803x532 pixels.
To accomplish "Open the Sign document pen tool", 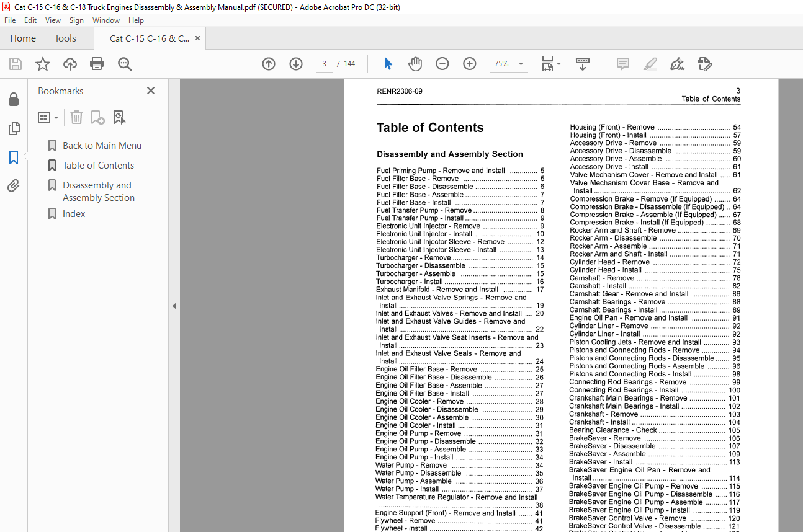I will click(677, 64).
